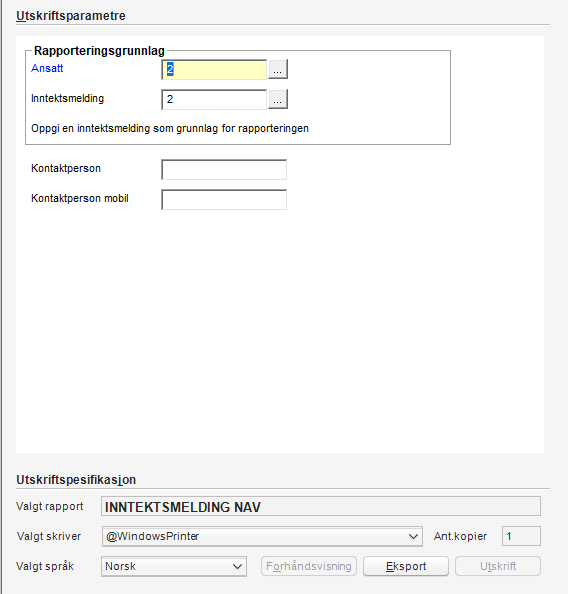568x594 pixels.
Task: Expand the Valgt skriver printer dropdown
Action: 262,536
